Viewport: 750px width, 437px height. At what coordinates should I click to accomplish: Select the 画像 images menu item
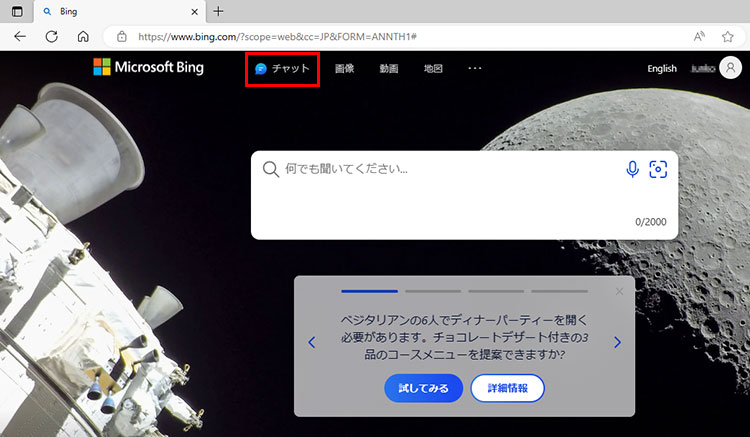point(344,69)
